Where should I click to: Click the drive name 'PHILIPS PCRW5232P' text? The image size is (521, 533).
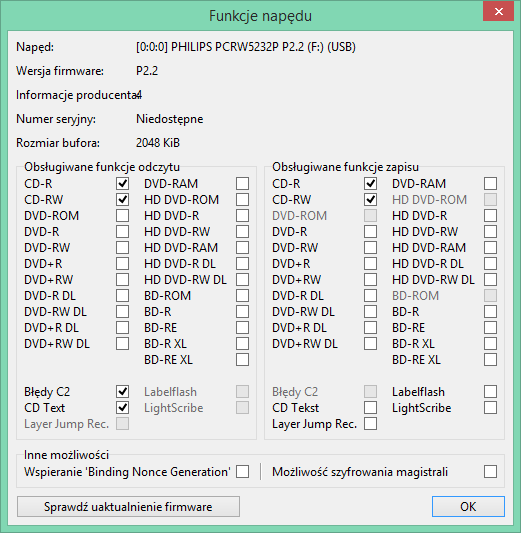click(225, 47)
